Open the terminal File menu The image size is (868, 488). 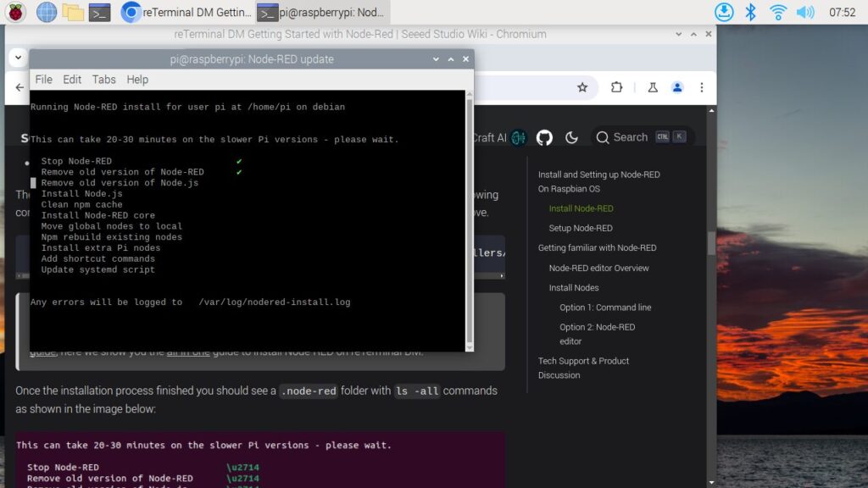click(x=44, y=80)
